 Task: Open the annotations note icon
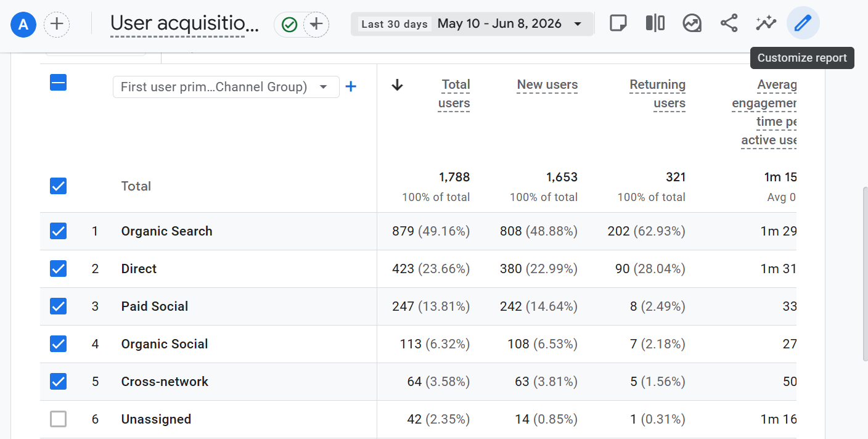coord(618,23)
